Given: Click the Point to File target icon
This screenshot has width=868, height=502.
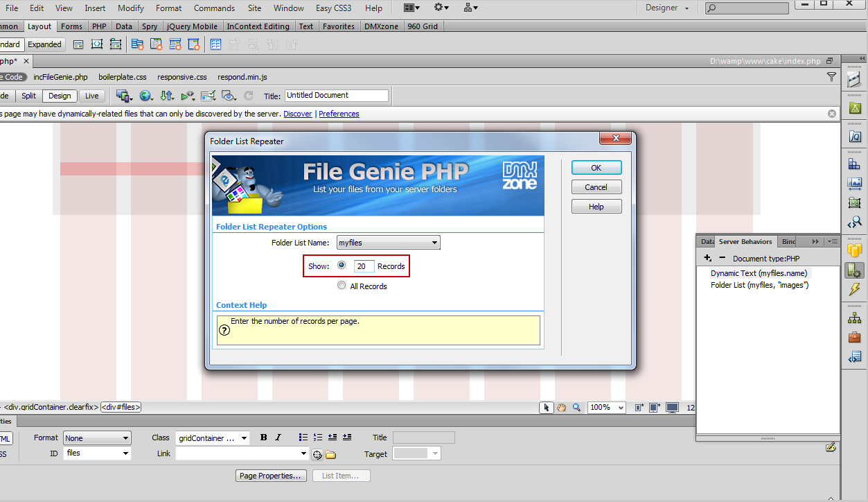Looking at the screenshot, I should tap(317, 455).
